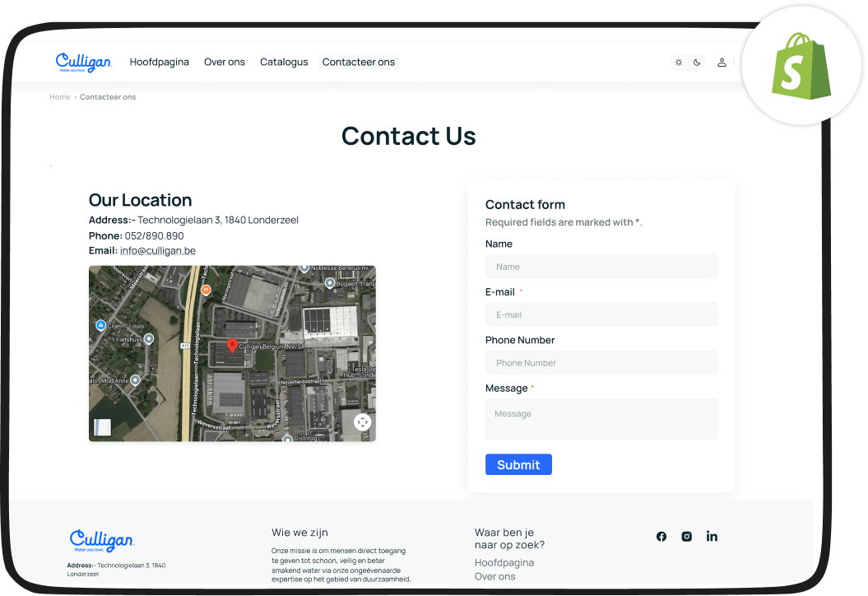Viewport: 868px width, 596px height.
Task: Open the Instagram icon in footer
Action: (686, 537)
